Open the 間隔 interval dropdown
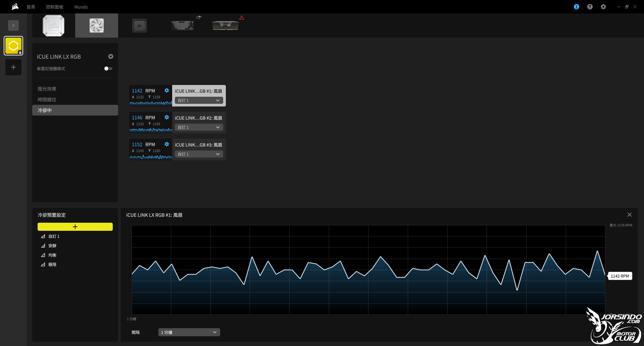Viewport: 644px width, 346px height. pos(189,332)
